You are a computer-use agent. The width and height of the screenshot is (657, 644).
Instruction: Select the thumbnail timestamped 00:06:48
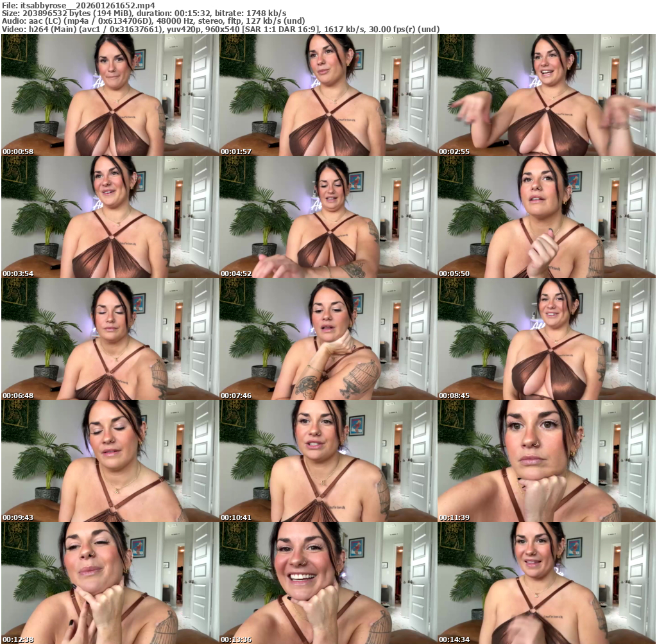pos(110,339)
